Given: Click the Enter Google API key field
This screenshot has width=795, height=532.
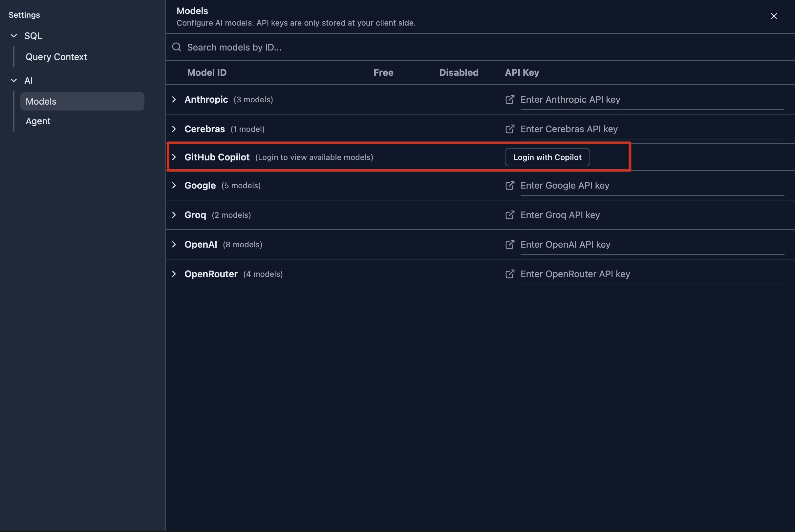Looking at the screenshot, I should tap(652, 186).
